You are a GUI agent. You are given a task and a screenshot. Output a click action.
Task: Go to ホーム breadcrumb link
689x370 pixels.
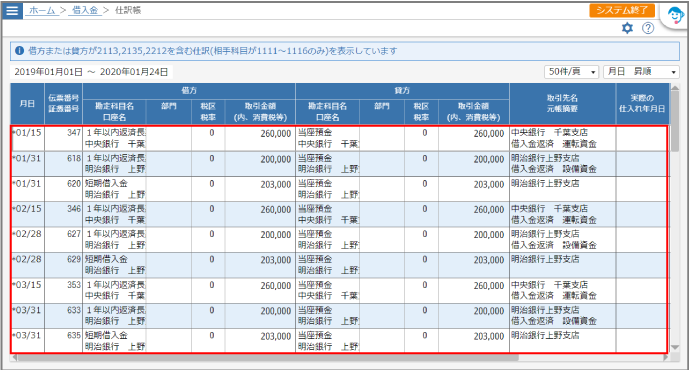click(42, 10)
